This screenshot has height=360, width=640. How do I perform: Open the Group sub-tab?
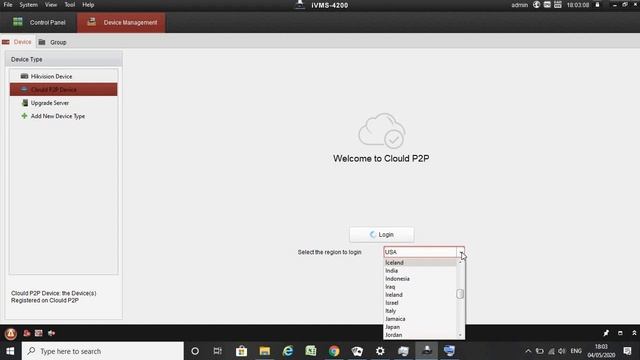click(x=52, y=42)
